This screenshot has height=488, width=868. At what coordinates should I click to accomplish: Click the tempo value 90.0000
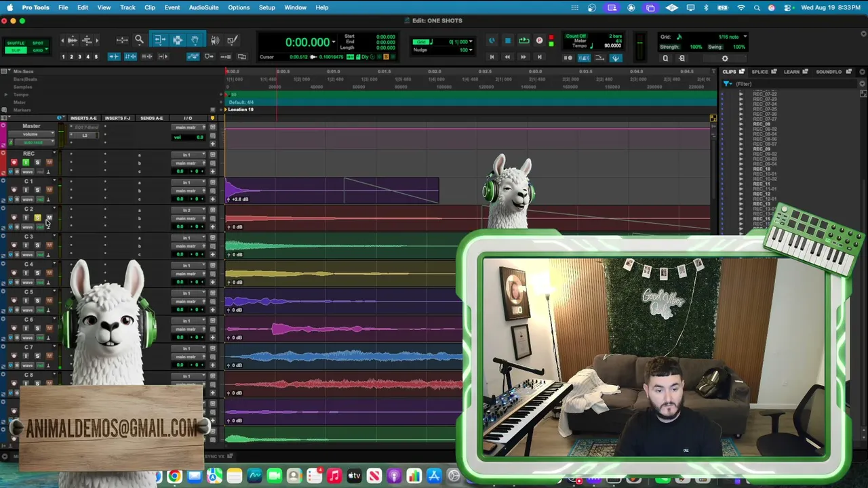[x=612, y=46]
